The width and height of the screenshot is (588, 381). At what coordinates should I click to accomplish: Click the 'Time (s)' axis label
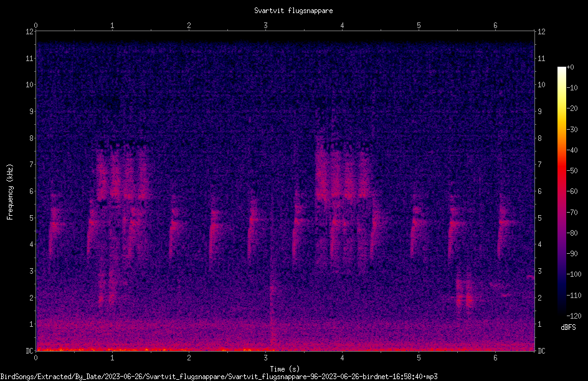tap(285, 369)
